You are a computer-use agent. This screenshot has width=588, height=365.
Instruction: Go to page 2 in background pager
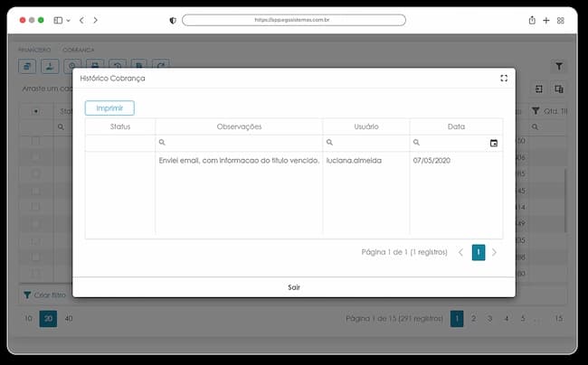coord(473,319)
